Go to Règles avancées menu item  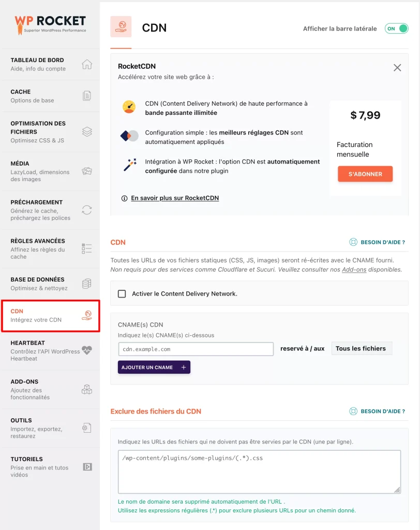[x=50, y=249]
